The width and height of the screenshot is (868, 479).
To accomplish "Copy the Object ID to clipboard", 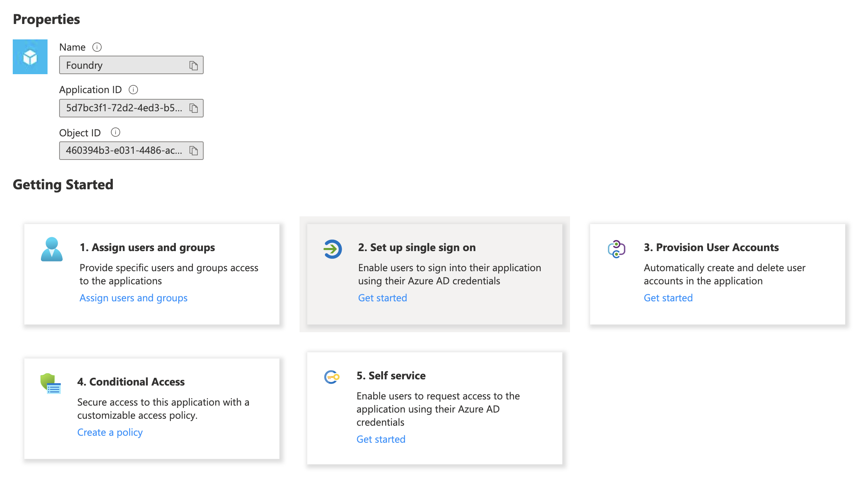I will click(194, 150).
